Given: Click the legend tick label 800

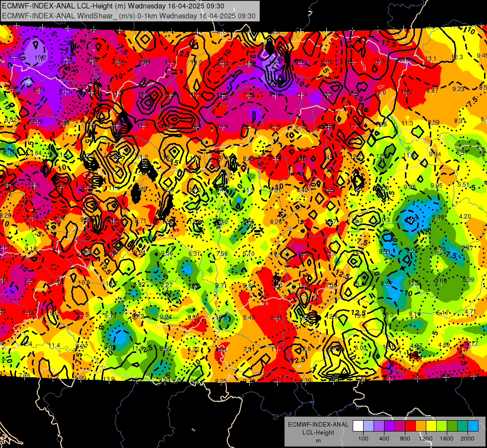Looking at the screenshot, I should tap(405, 439).
